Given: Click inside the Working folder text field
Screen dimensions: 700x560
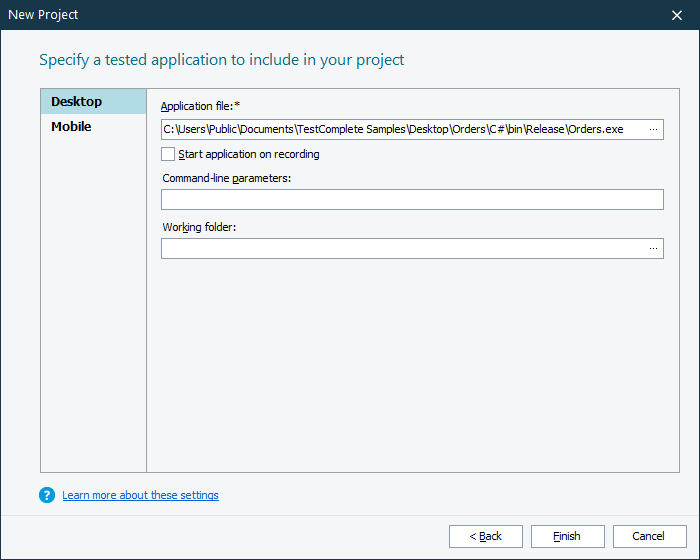Looking at the screenshot, I should tap(400, 248).
